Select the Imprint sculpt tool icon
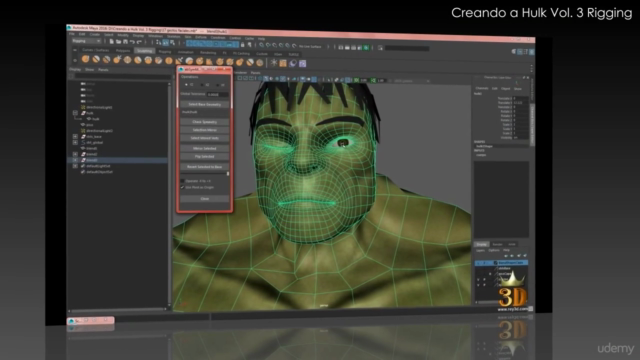640x360 pixels. (179, 61)
